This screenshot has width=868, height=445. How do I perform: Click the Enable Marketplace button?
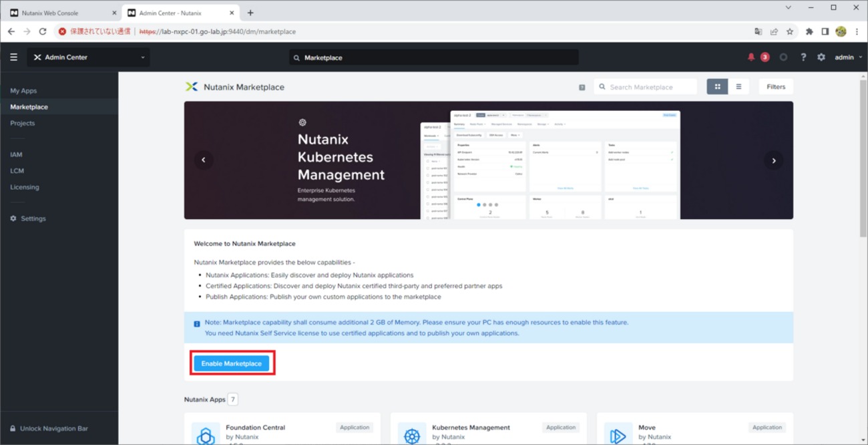click(232, 363)
